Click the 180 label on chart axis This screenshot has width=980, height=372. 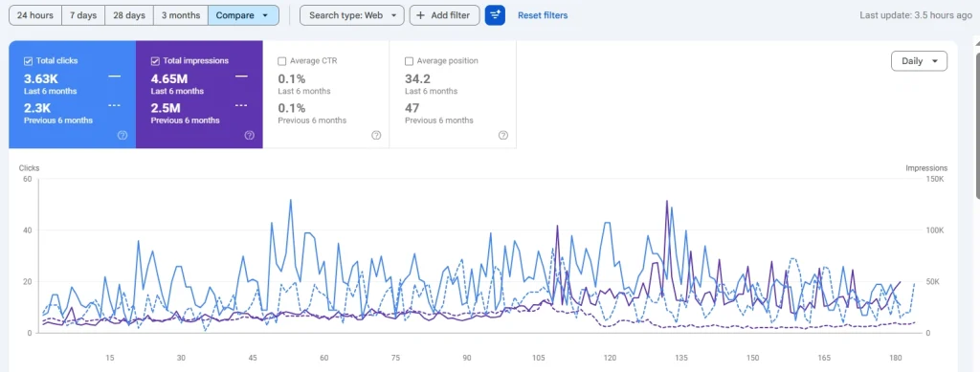pos(896,358)
